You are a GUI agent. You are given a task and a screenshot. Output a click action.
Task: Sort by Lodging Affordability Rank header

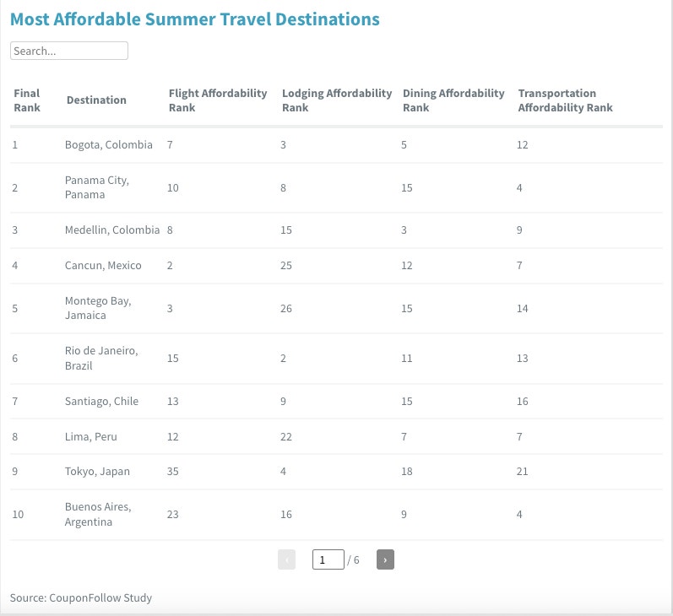point(337,100)
